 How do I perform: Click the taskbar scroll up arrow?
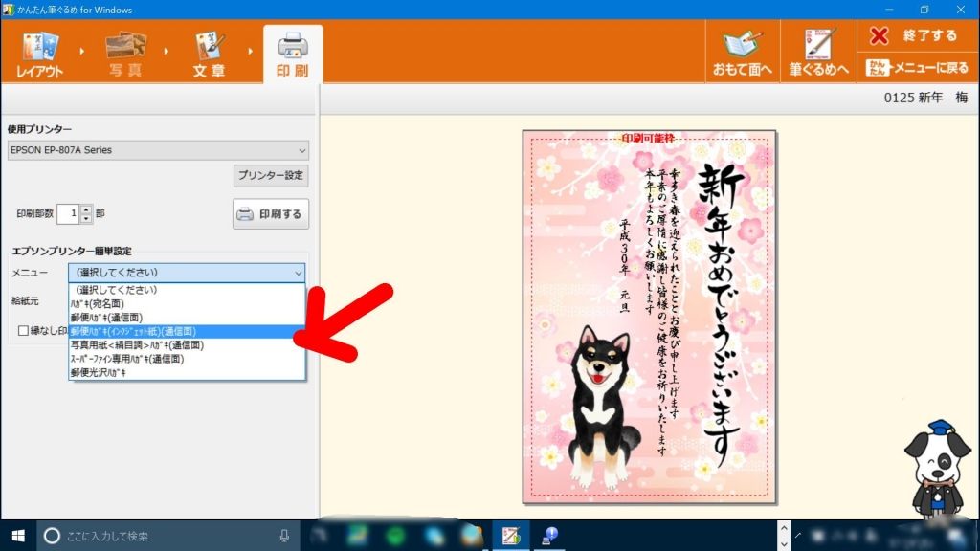[784, 528]
